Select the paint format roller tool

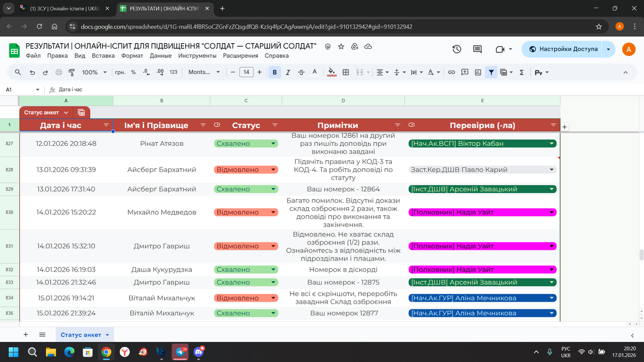pos(71,72)
